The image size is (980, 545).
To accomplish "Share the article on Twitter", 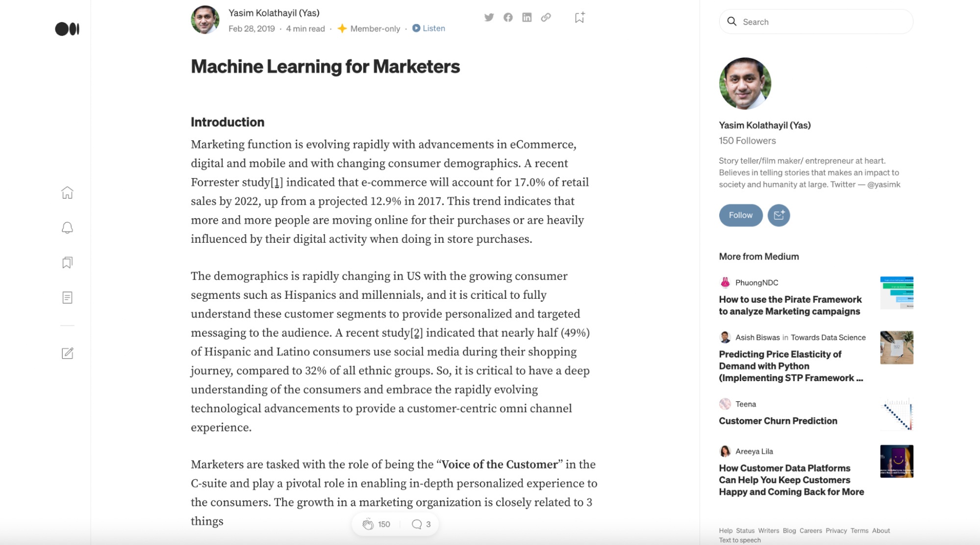I will click(x=489, y=17).
